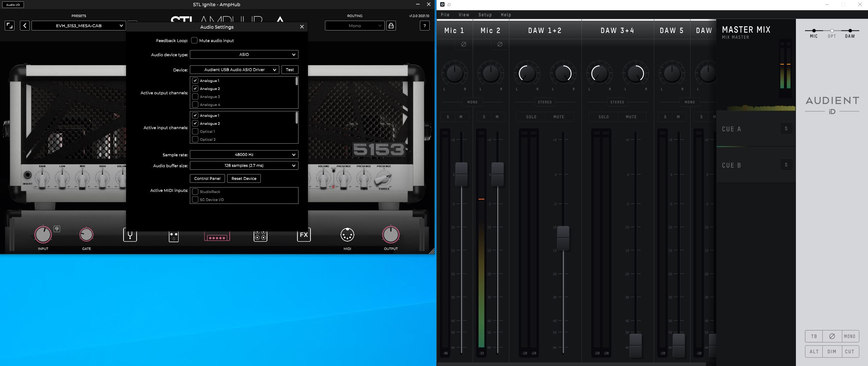Click the AmpHub INPUT knob
This screenshot has height=366, width=868.
click(43, 234)
